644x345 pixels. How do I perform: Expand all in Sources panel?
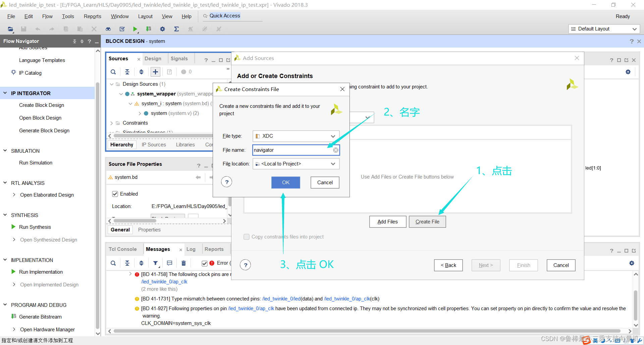[x=141, y=72]
